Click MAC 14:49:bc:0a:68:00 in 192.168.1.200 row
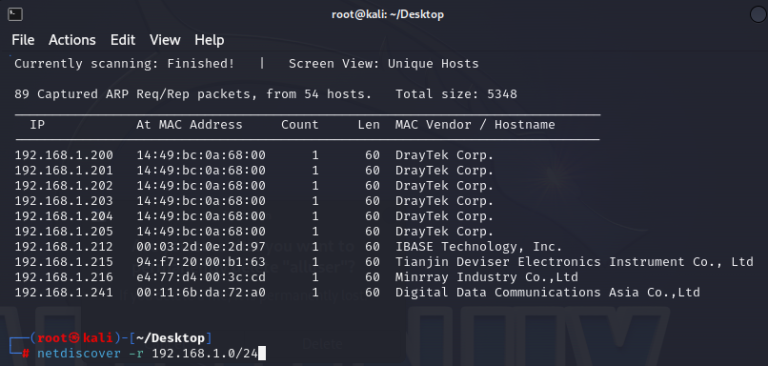 click(201, 155)
